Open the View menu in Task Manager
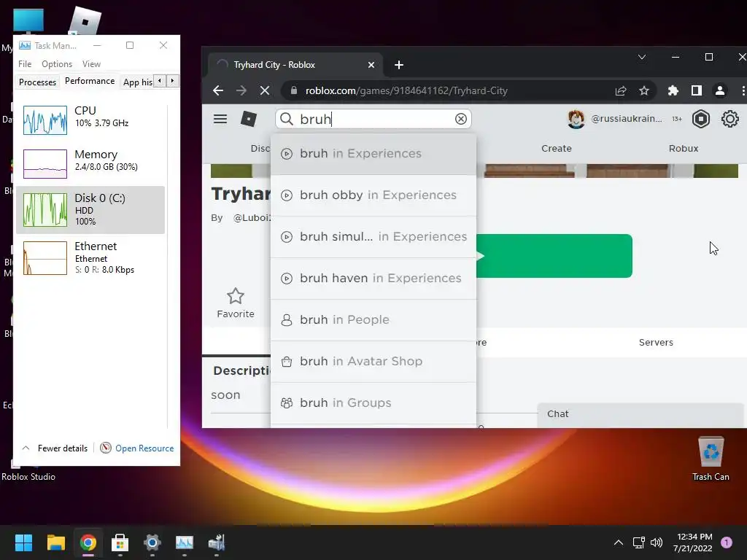Screen dimensions: 747x560 (91, 64)
